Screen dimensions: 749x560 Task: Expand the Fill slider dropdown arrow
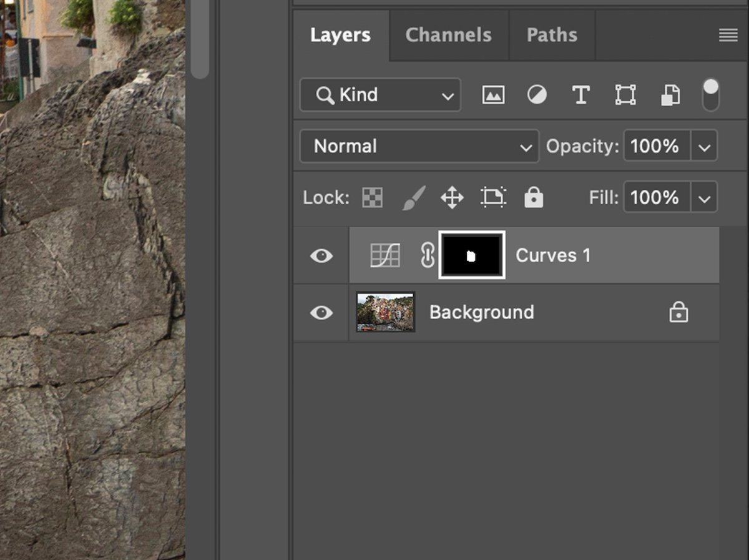pyautogui.click(x=704, y=199)
